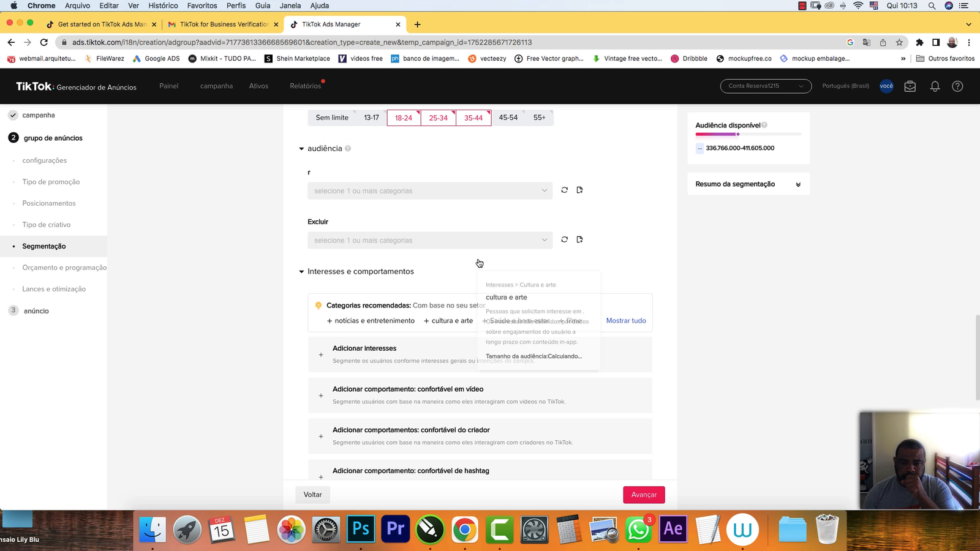Click the save-audience icon beside first category dropdown
This screenshot has height=551, width=980.
[x=579, y=190]
